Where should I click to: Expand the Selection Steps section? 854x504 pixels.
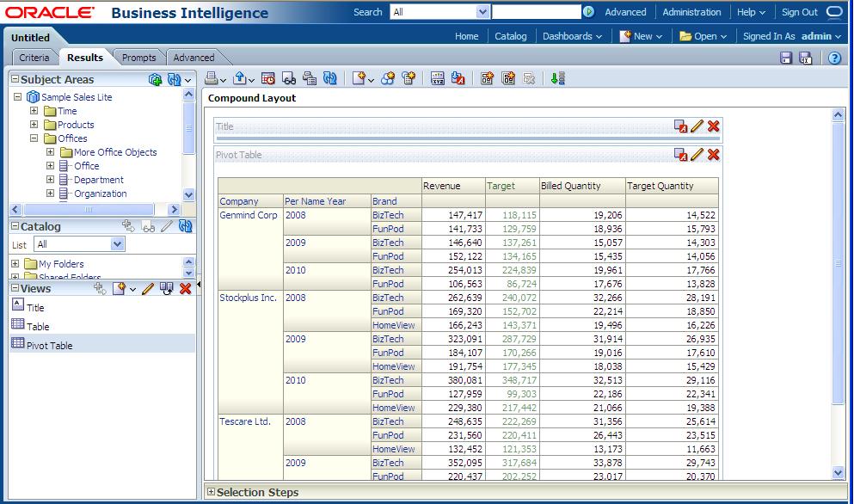coord(212,492)
